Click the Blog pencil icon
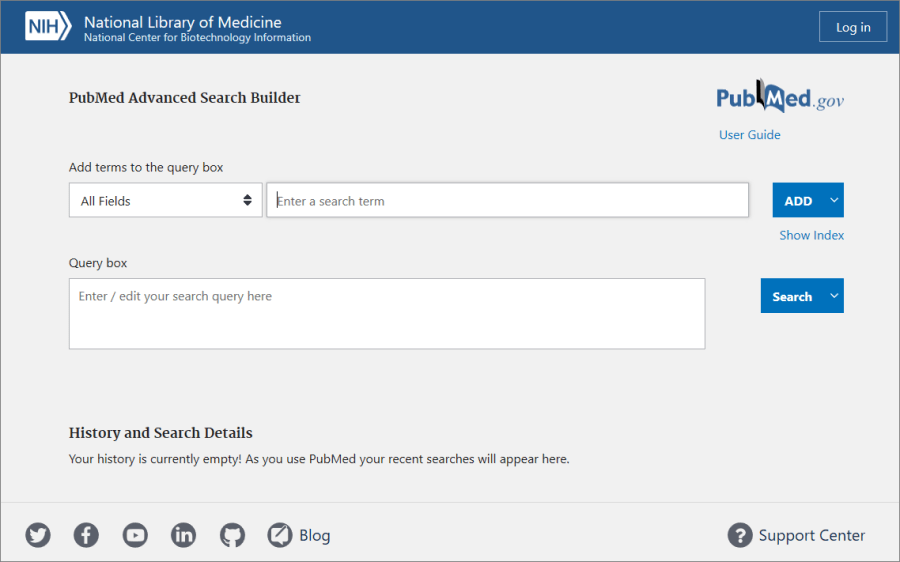 280,535
